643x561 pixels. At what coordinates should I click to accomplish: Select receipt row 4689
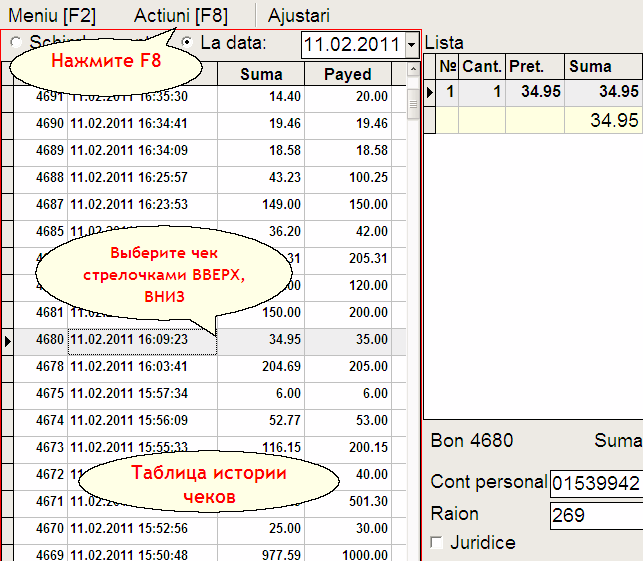203,151
